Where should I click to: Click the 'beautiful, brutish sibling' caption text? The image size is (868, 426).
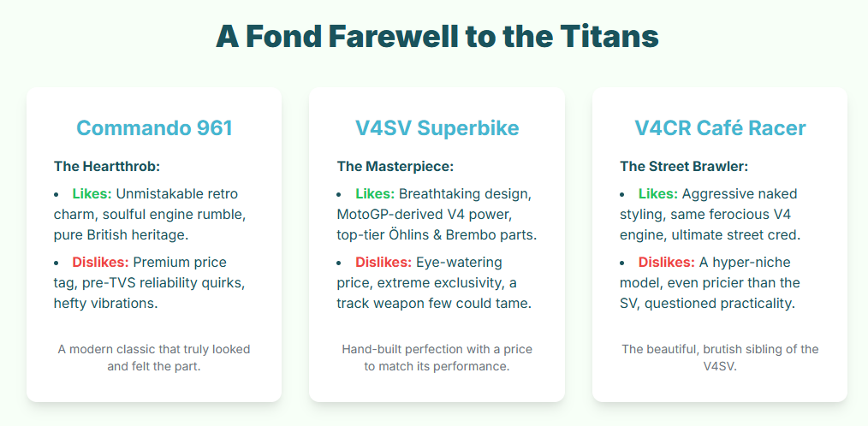(720, 358)
